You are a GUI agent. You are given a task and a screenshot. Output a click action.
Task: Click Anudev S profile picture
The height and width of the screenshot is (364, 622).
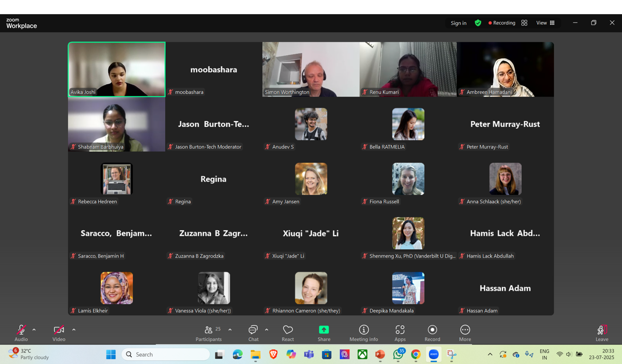pos(311,124)
